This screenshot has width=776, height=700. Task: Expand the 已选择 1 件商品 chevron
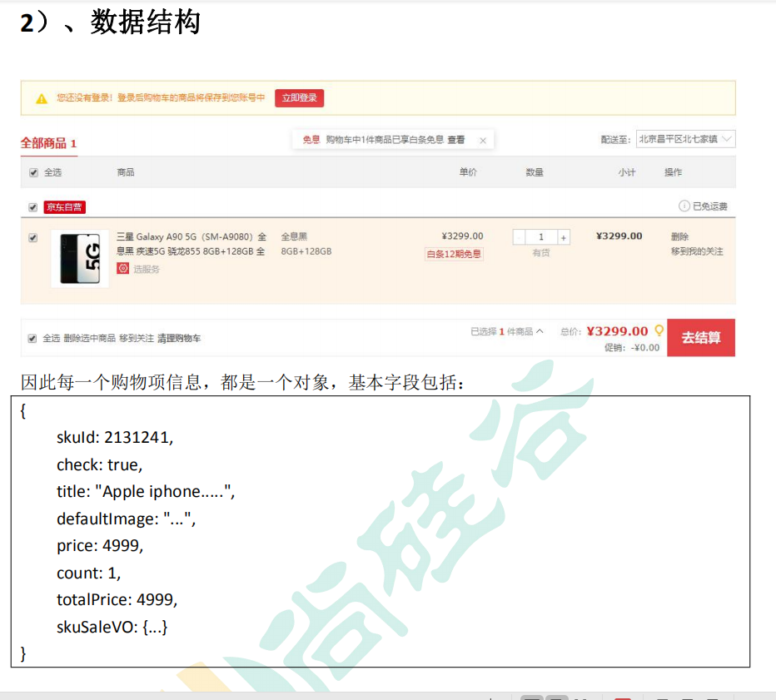[540, 331]
